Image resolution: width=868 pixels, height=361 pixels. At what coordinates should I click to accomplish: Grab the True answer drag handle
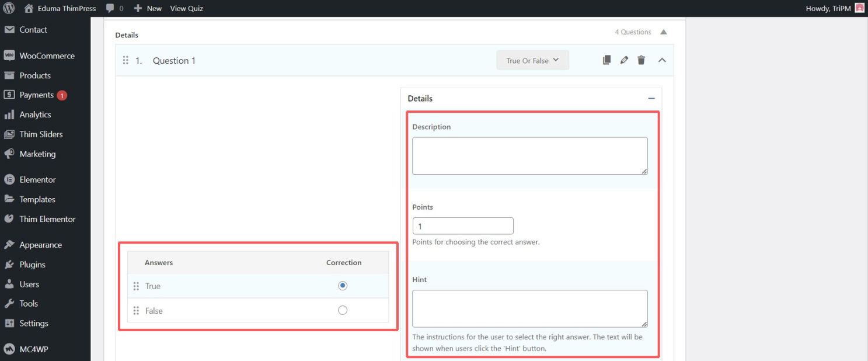136,286
